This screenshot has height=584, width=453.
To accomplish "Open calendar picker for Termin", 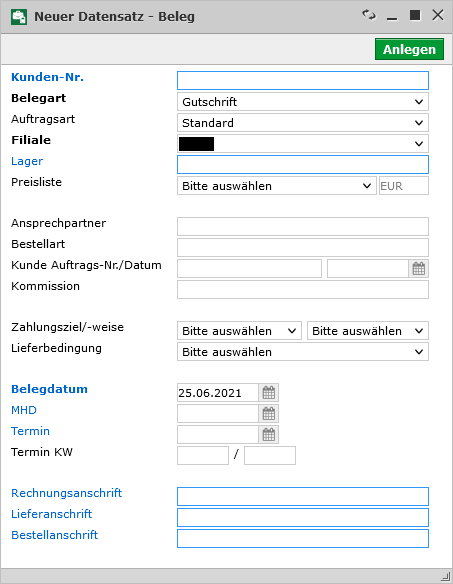I will click(269, 434).
